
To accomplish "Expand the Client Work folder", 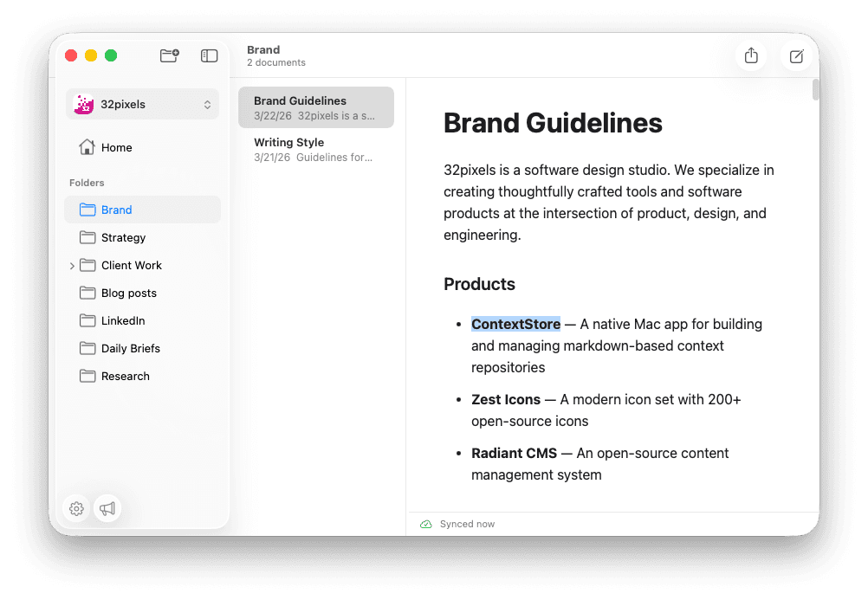I will (x=72, y=265).
